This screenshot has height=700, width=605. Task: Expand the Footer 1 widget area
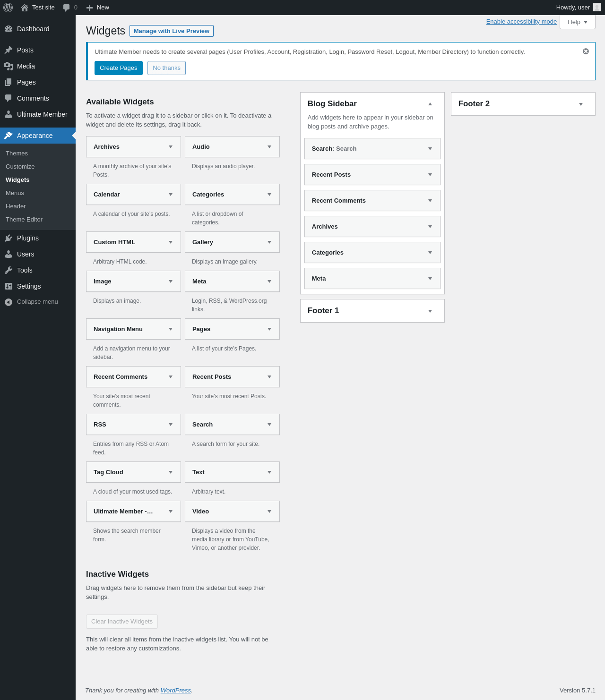point(430,311)
